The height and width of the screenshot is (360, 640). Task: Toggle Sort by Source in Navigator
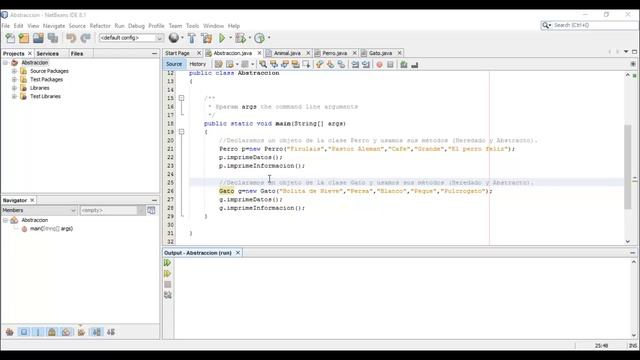pyautogui.click(x=111, y=332)
